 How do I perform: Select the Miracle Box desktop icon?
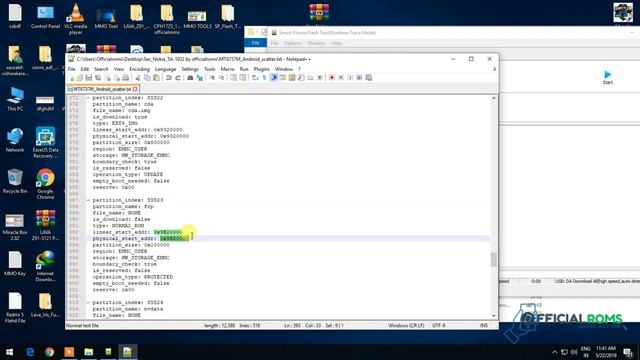pyautogui.click(x=15, y=227)
